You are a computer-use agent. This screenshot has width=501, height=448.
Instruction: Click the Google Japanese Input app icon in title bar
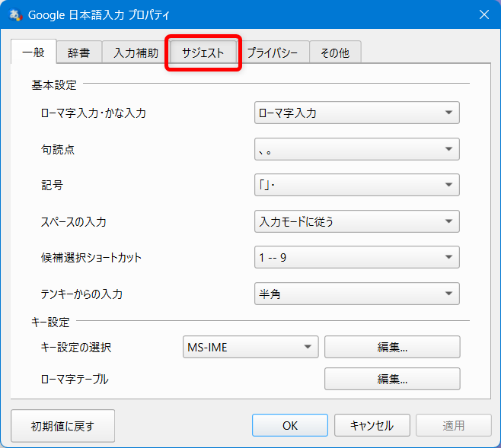pos(15,14)
